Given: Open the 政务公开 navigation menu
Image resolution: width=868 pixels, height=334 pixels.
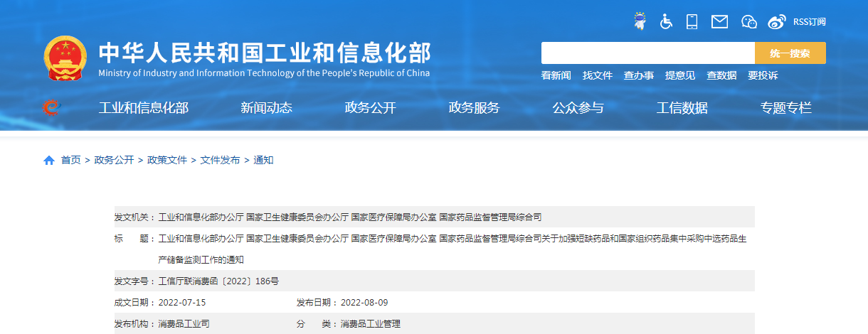Looking at the screenshot, I should [x=370, y=108].
